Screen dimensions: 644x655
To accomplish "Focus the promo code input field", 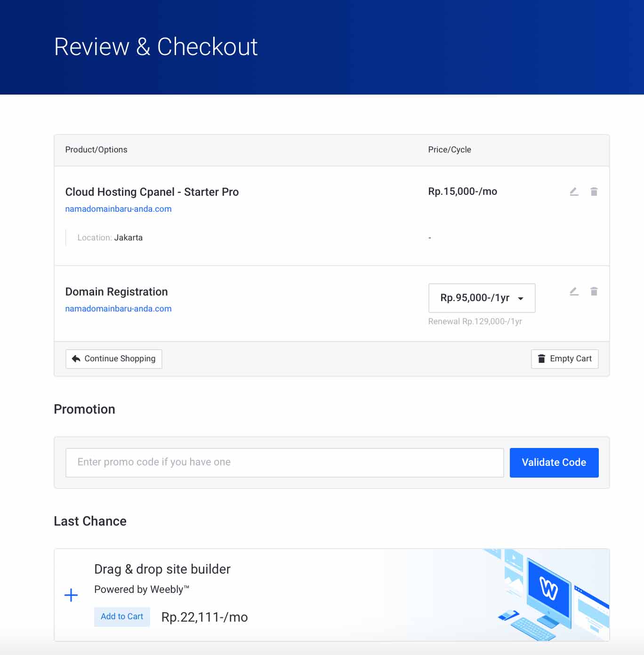I will 284,462.
